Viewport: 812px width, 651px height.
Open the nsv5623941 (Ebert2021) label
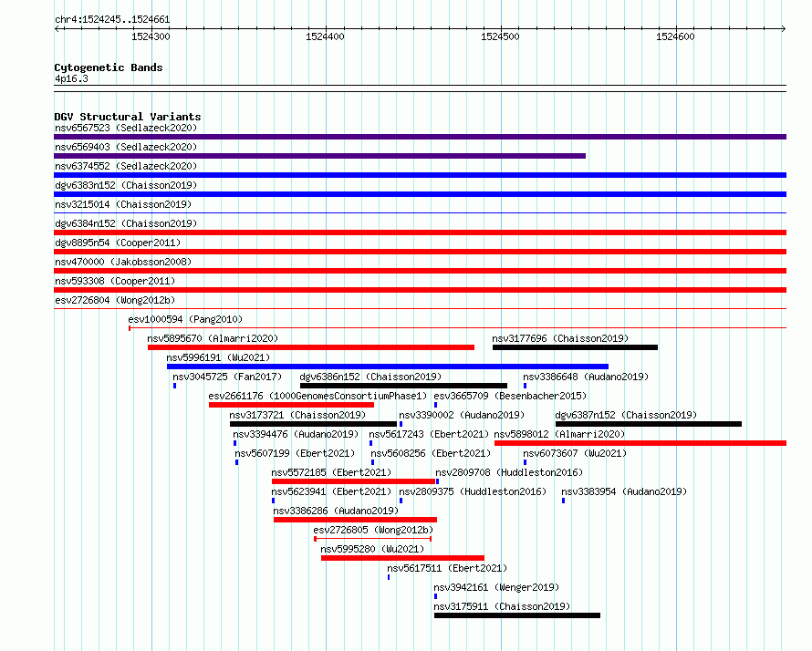(x=331, y=491)
